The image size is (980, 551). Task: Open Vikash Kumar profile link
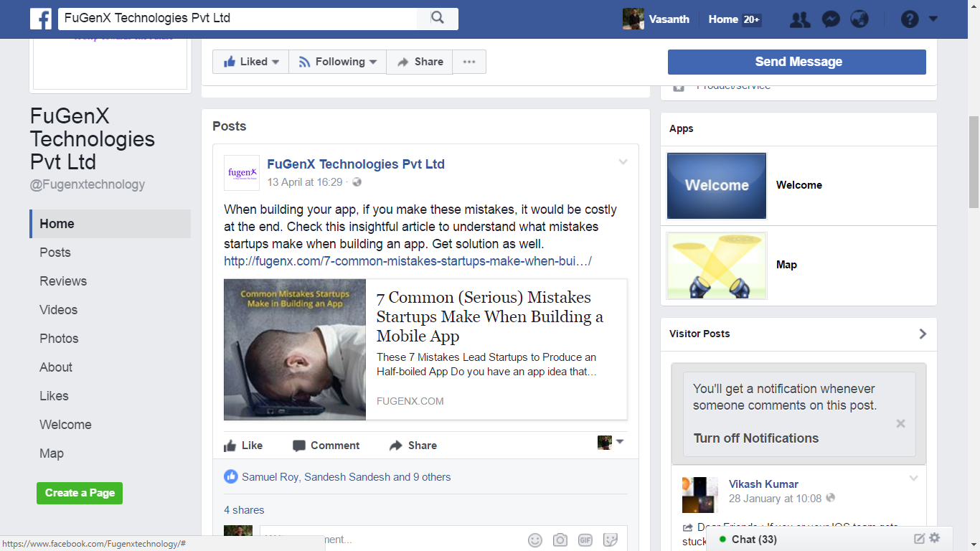pos(763,484)
